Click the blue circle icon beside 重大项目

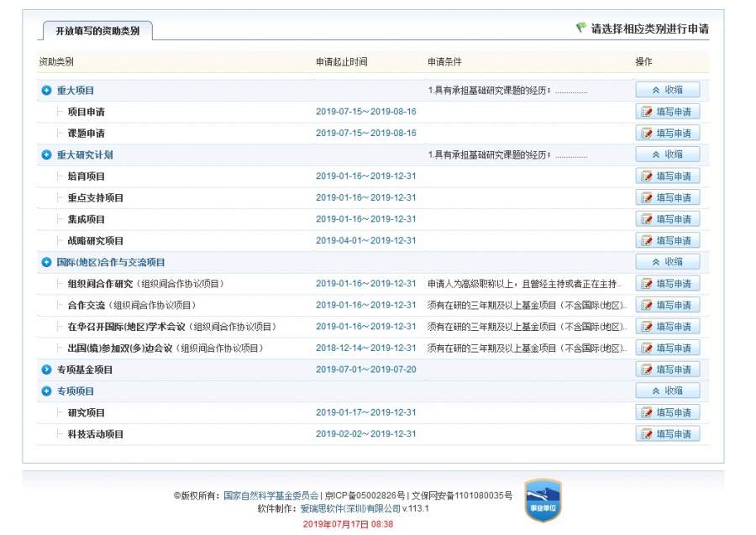pyautogui.click(x=47, y=91)
